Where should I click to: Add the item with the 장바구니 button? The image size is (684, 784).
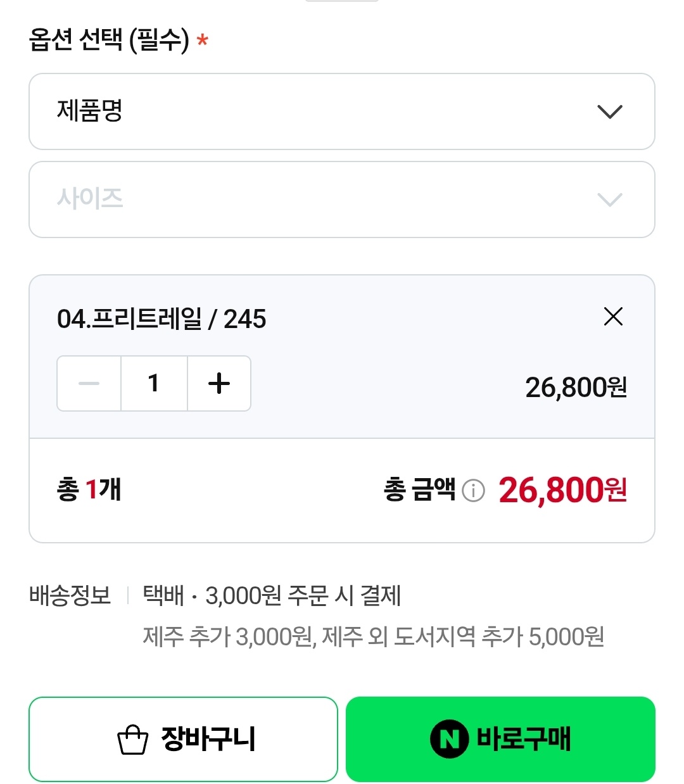coord(183,739)
